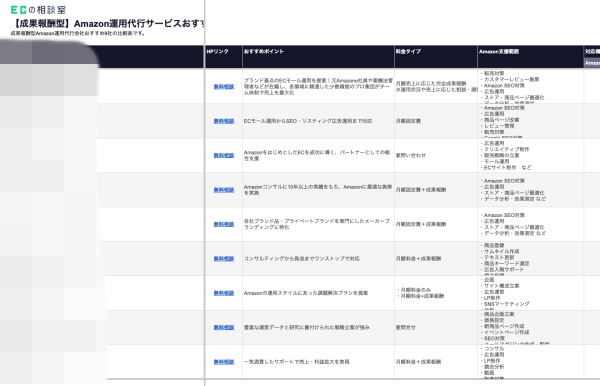
Task: Select the AmazonをはじめとしたECを成功に導く cell
Action: click(317, 155)
